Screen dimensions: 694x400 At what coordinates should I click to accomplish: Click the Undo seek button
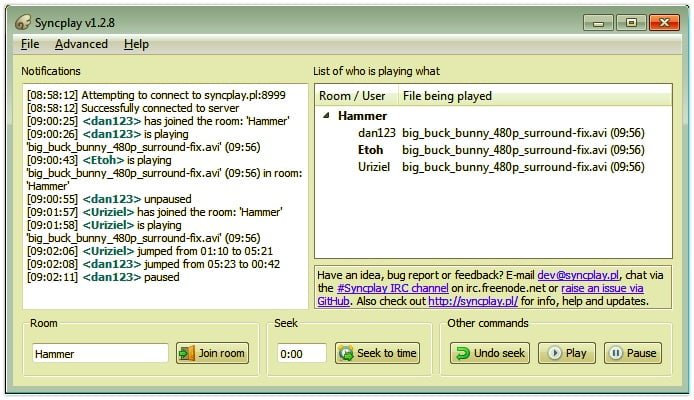click(490, 353)
